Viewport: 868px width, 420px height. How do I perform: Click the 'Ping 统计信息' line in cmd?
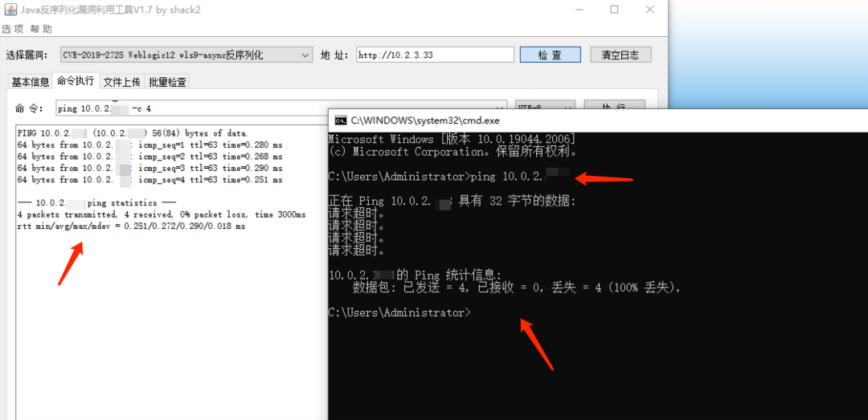416,275
